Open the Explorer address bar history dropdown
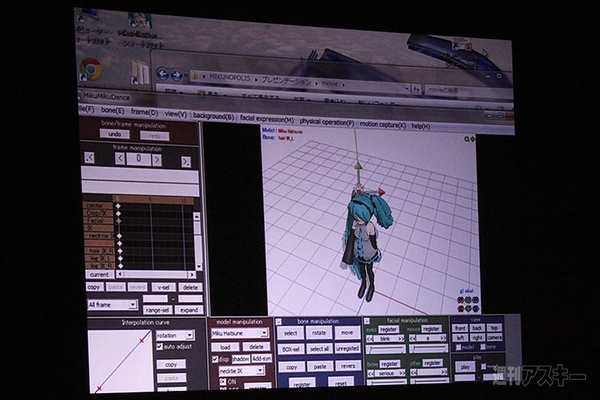600x400 pixels. [x=406, y=89]
